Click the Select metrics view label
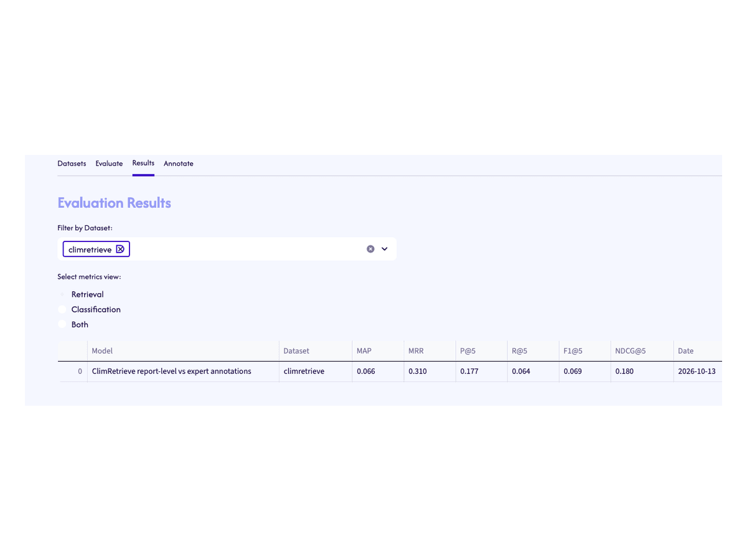 click(89, 277)
